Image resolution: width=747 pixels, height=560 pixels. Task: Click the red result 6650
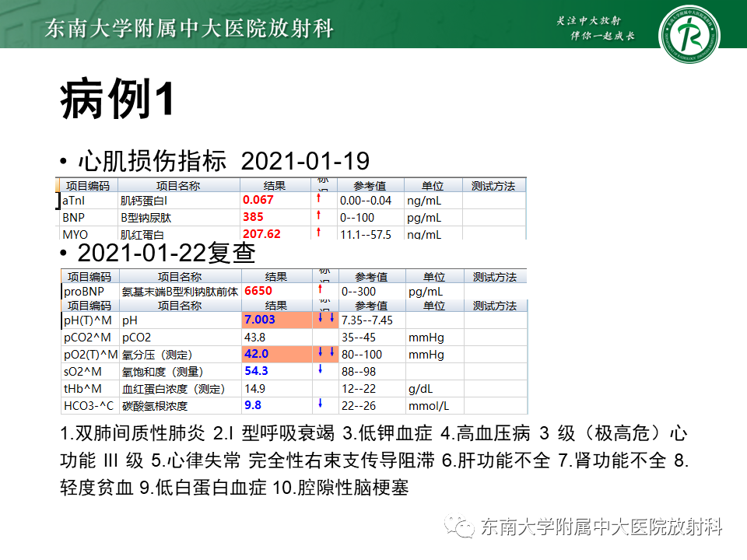click(x=258, y=291)
